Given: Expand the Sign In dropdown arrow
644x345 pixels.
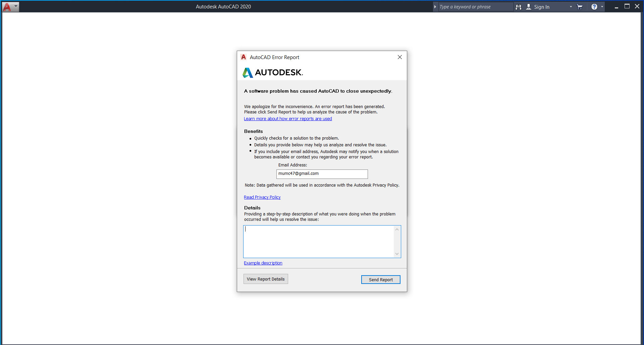Looking at the screenshot, I should click(x=571, y=7).
